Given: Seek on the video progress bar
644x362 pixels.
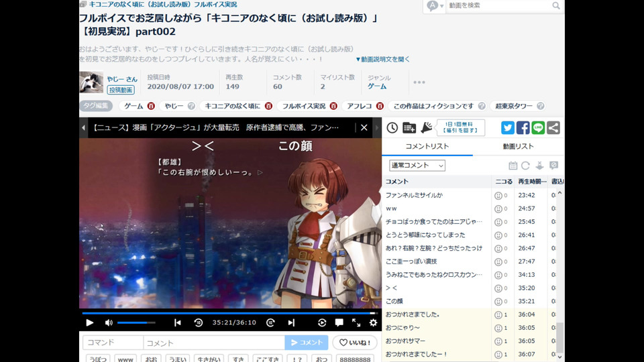Looking at the screenshot, I should (x=230, y=313).
